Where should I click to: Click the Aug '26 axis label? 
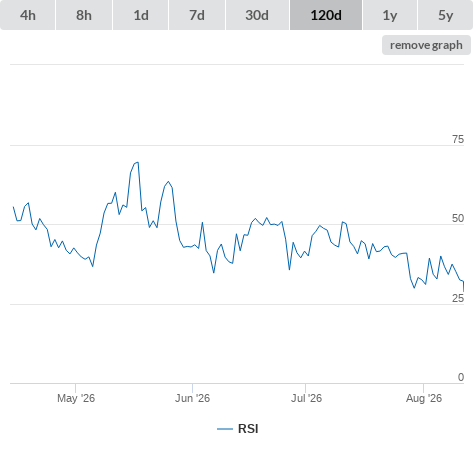[424, 398]
